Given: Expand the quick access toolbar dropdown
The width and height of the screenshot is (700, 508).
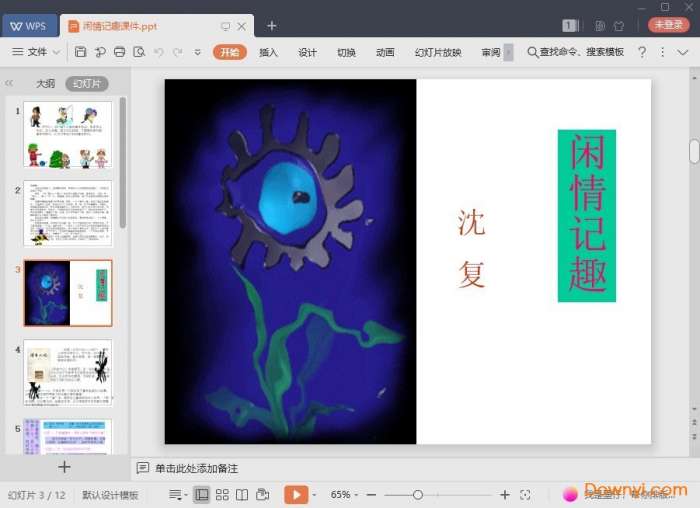Looking at the screenshot, I should [x=197, y=52].
